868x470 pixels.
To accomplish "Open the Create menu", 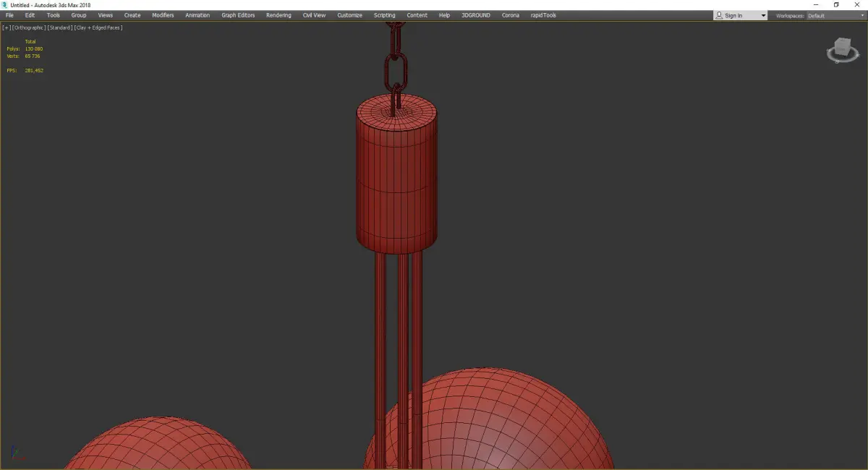I will tap(132, 15).
